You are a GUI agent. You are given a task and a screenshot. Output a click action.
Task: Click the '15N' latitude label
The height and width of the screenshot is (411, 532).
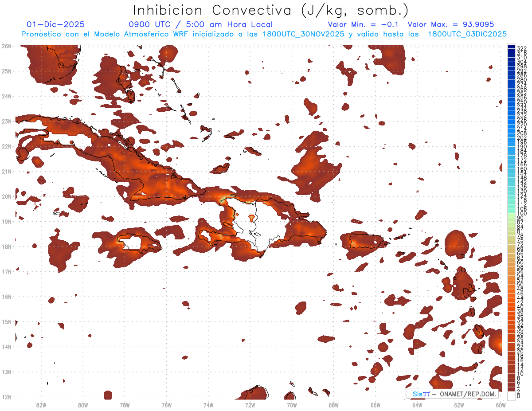pyautogui.click(x=7, y=321)
